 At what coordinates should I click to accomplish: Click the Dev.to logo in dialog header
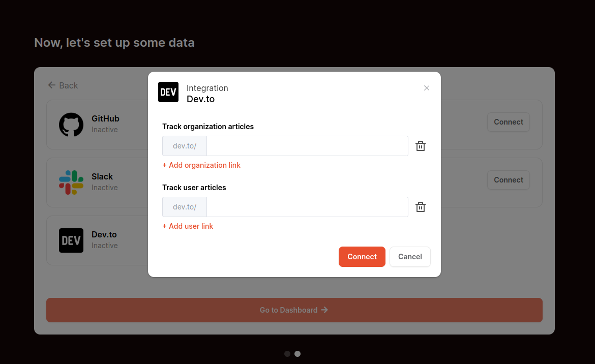pyautogui.click(x=168, y=92)
